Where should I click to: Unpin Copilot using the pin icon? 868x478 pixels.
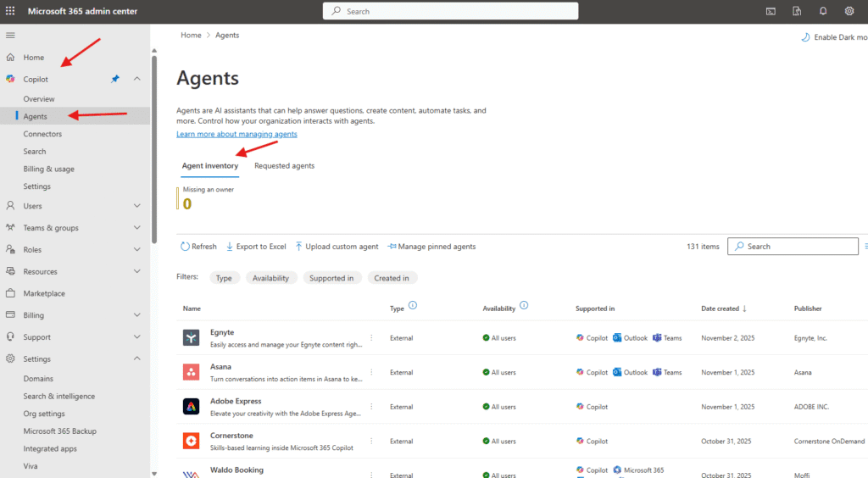115,79
